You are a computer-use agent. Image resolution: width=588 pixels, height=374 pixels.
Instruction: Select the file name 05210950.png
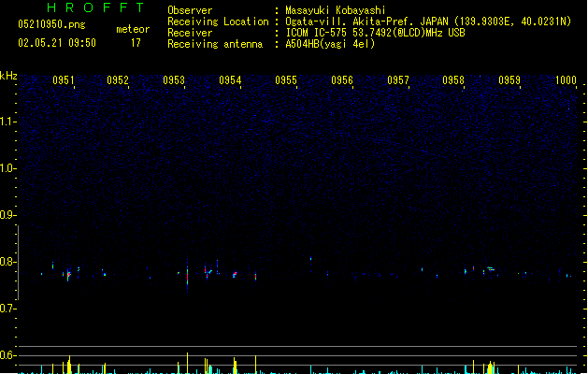click(x=51, y=24)
